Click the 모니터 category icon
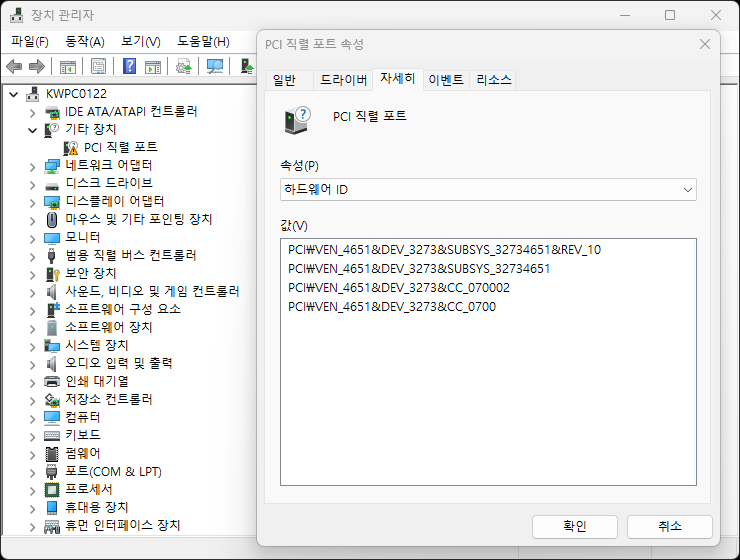 (x=52, y=238)
